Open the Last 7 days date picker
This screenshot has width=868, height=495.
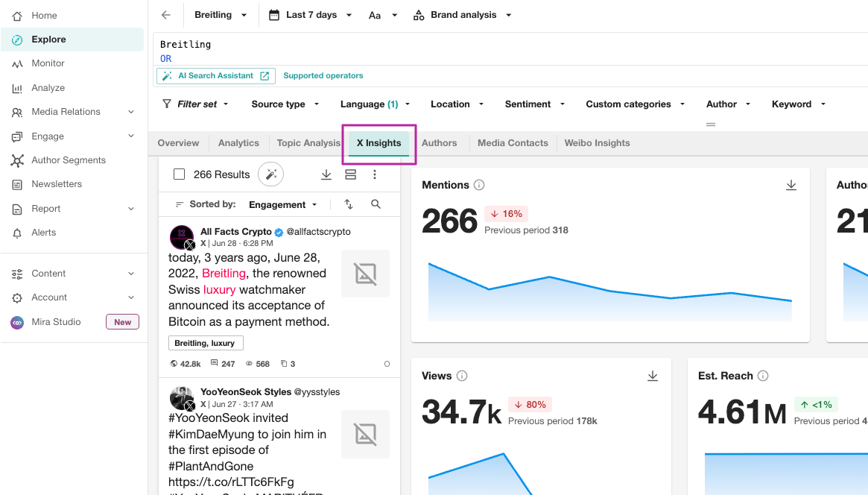pos(311,15)
